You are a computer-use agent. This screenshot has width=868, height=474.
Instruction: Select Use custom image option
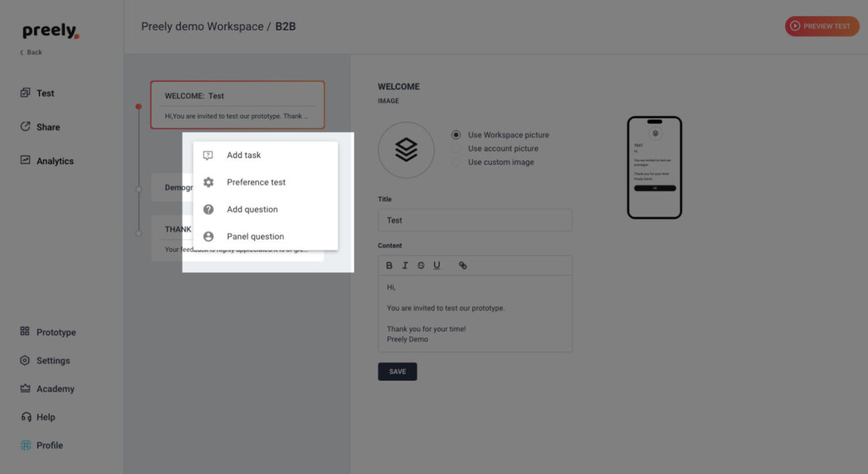pyautogui.click(x=456, y=162)
